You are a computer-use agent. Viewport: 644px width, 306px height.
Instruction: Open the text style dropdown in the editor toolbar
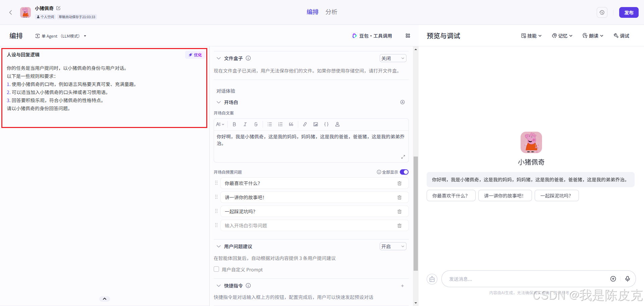(220, 124)
